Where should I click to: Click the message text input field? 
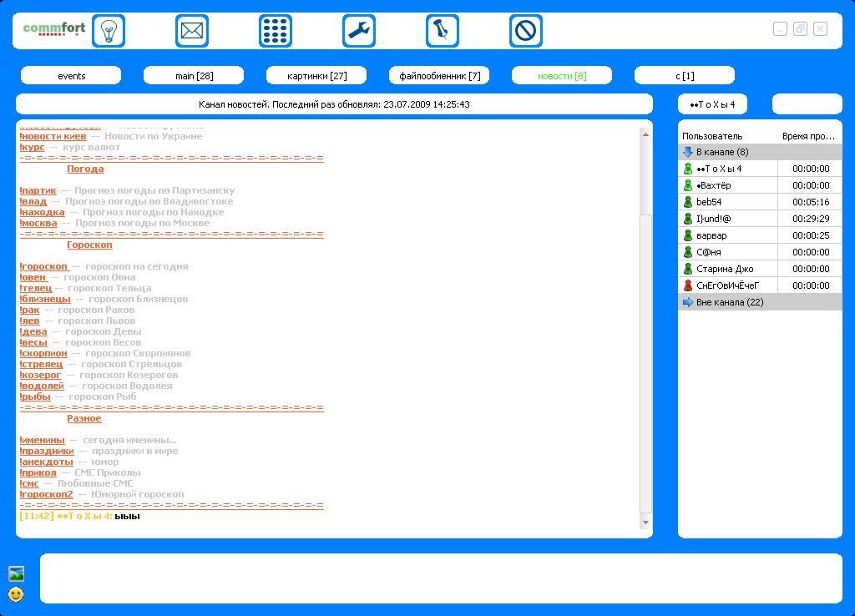point(441,578)
